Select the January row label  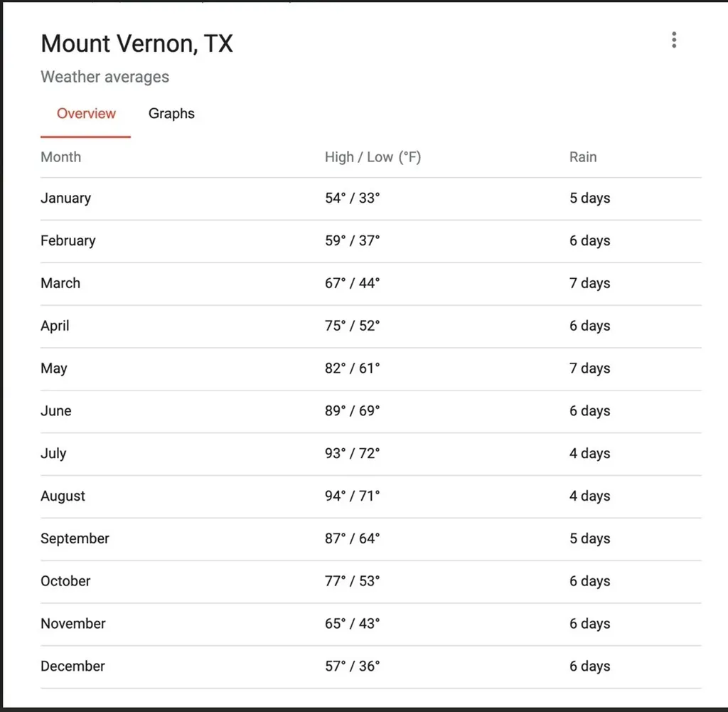click(x=66, y=198)
